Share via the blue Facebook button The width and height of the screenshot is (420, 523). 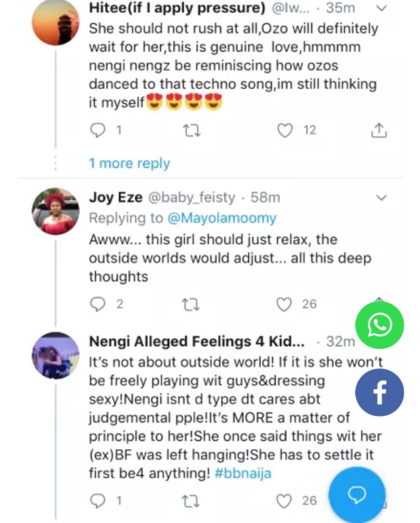point(380,392)
